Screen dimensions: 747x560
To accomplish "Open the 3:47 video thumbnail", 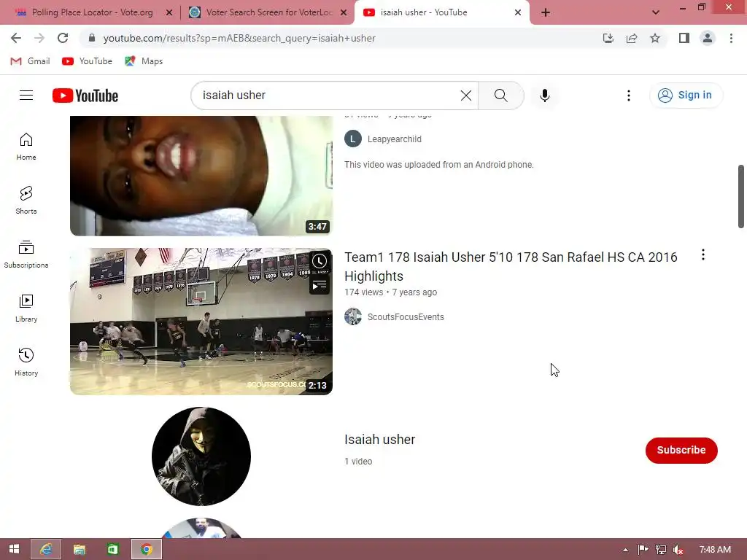I will coord(201,176).
